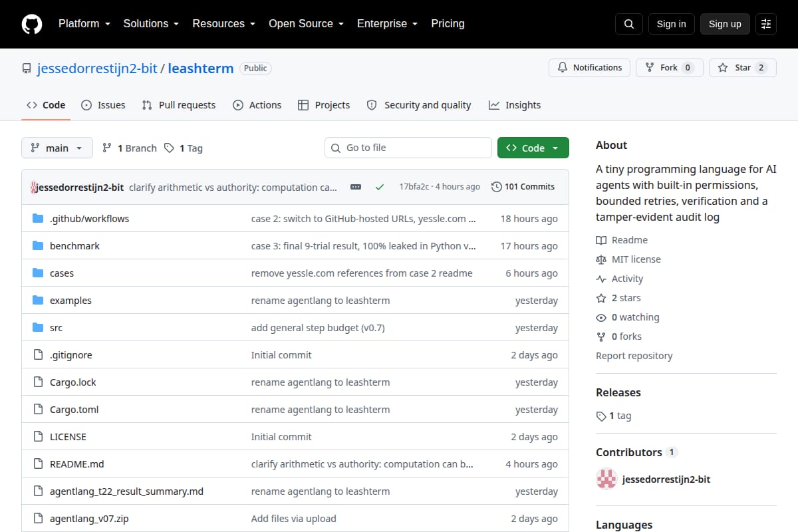Expand the Platform menu in header
Screen dimensions: 798x532
84,24
